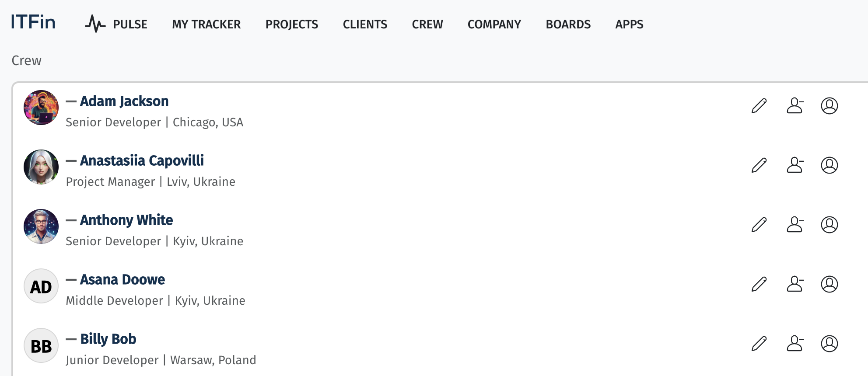Open the Asana Doowe name link
The image size is (868, 376).
122,280
